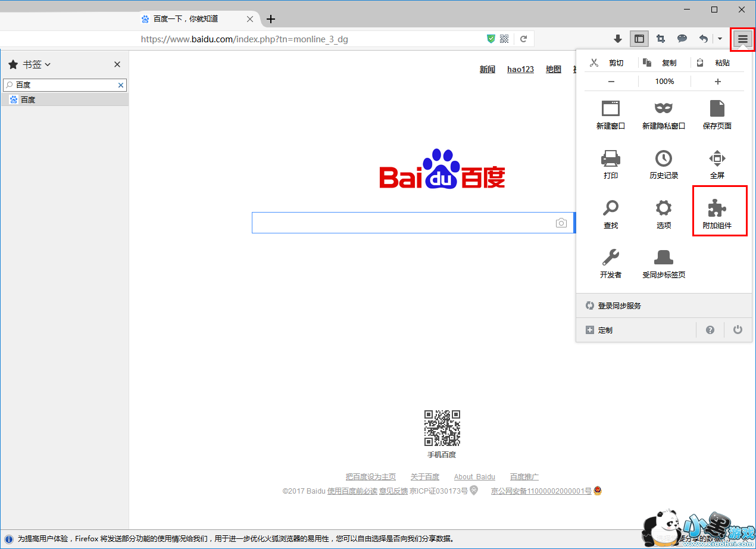This screenshot has width=756, height=549.
Task: Click the QR code icon in address bar
Action: tap(504, 39)
